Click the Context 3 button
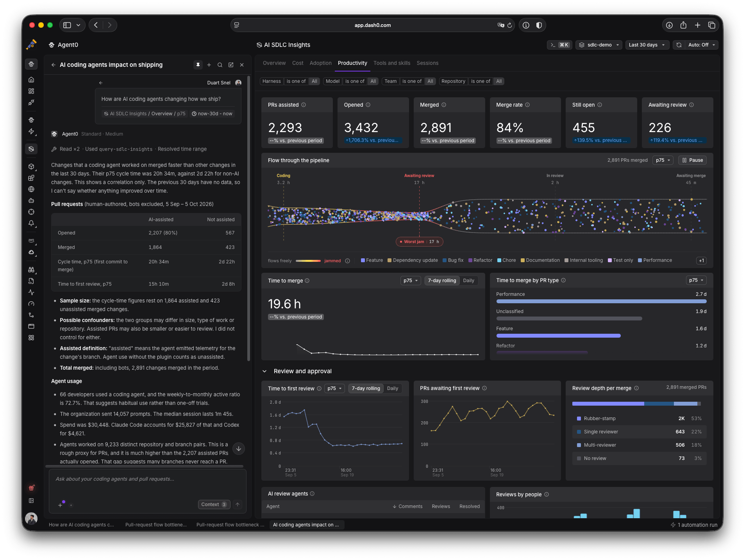 [214, 505]
